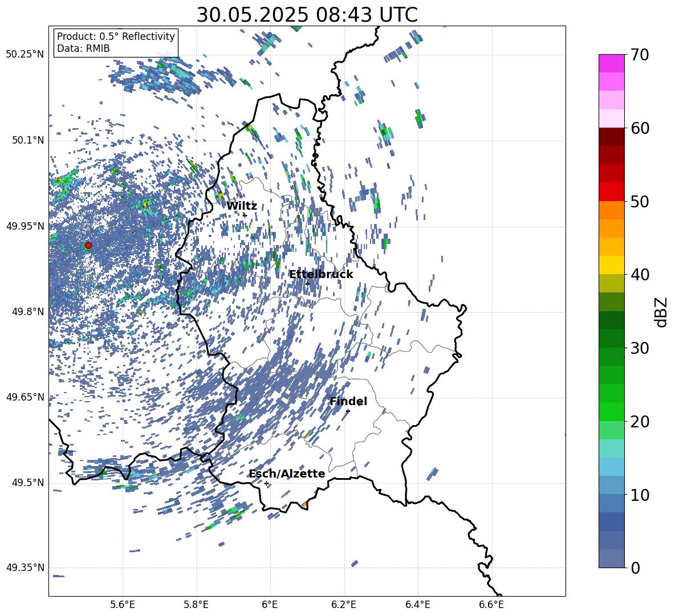Image resolution: width=675 pixels, height=616 pixels.
Task: Click the yellow swatch above 40 dBZ
Action: (x=611, y=265)
